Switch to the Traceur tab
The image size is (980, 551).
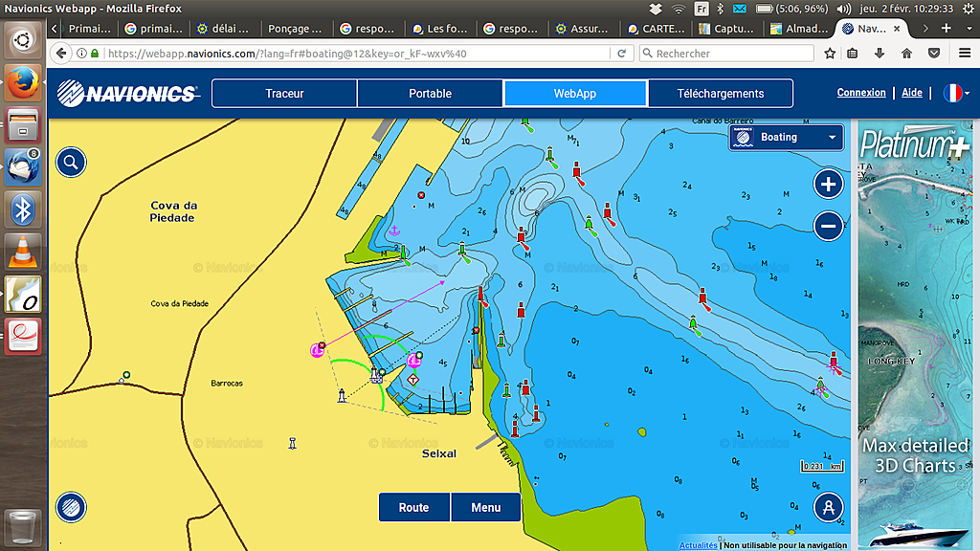pos(284,94)
